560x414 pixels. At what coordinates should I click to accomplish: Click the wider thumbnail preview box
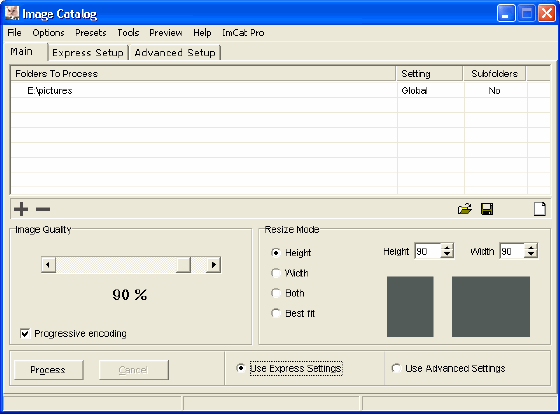[x=491, y=306]
